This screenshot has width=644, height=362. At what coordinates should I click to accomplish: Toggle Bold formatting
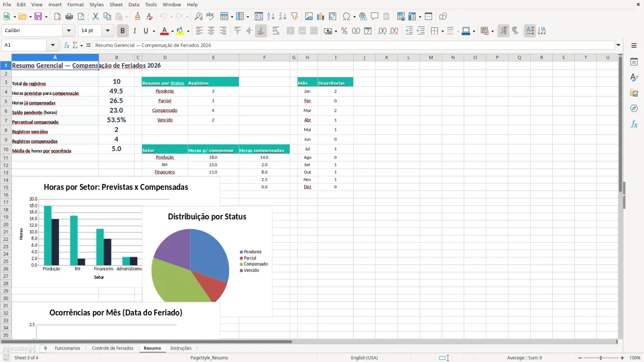[x=123, y=31]
